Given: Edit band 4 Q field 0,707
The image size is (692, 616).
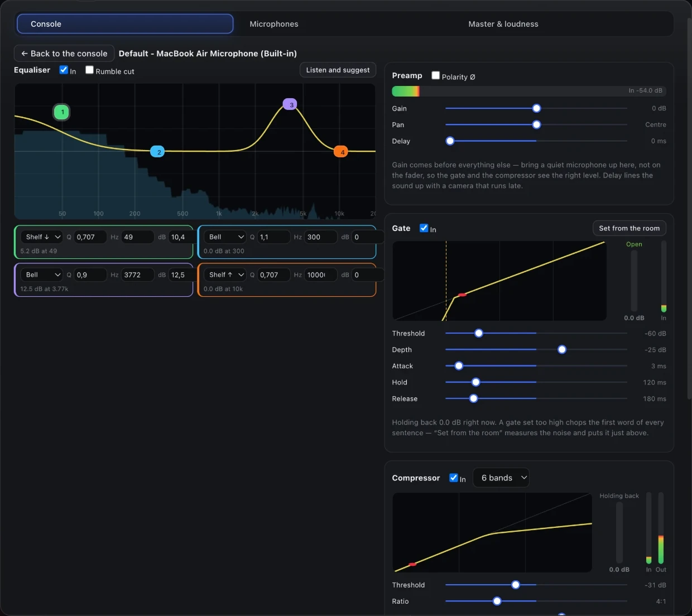Looking at the screenshot, I should pyautogui.click(x=273, y=275).
